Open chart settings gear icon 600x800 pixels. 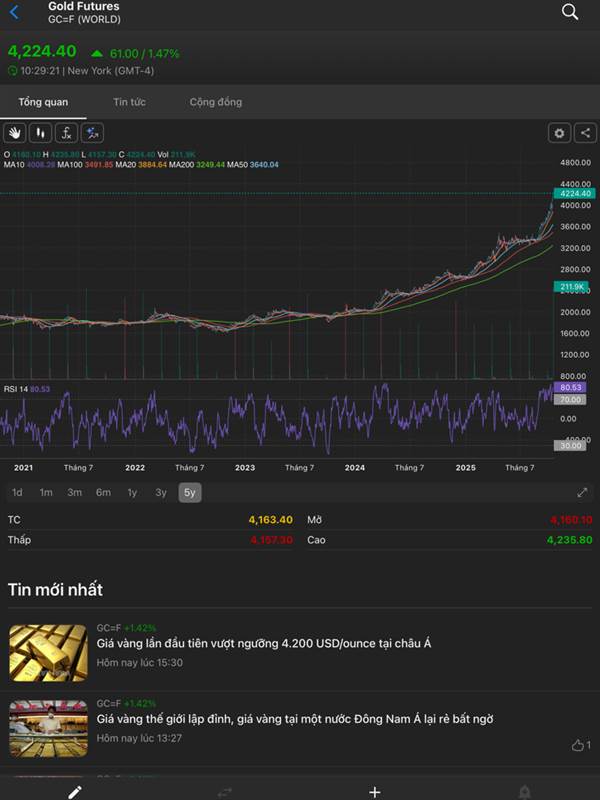pos(559,133)
